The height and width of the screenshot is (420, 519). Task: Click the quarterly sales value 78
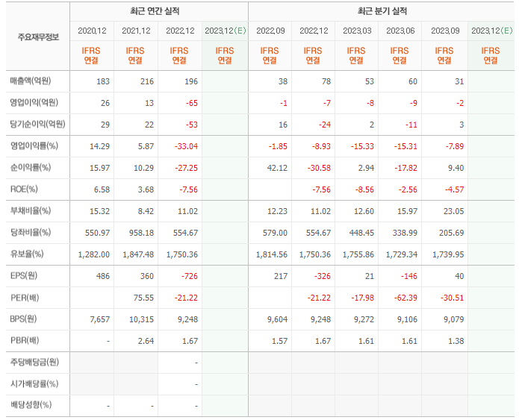[326, 81]
